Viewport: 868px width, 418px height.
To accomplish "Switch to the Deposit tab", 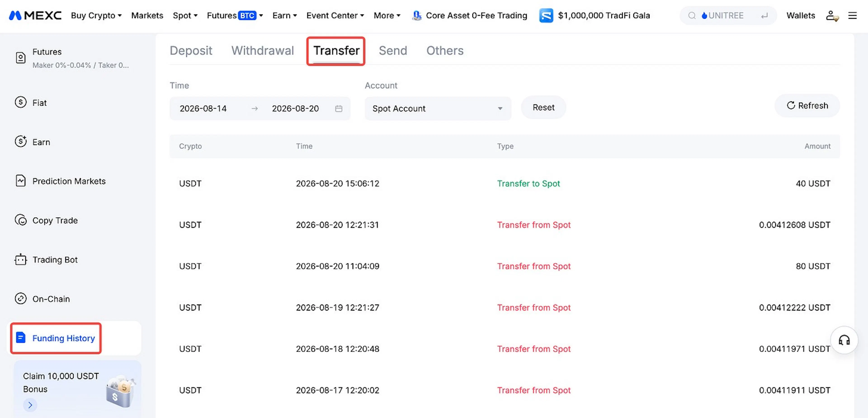I will click(x=191, y=51).
